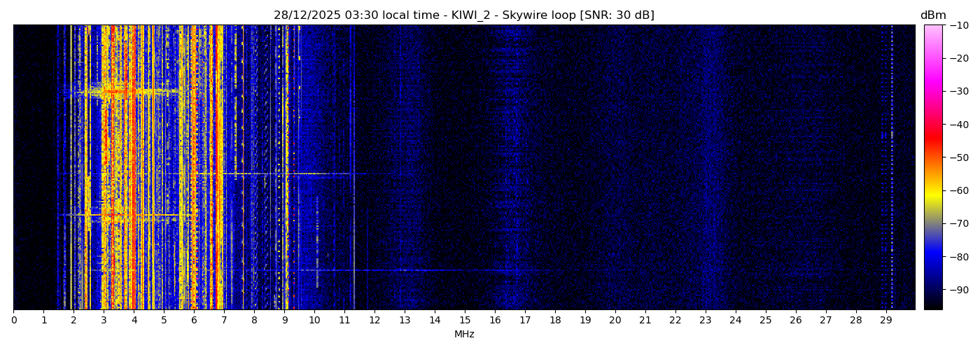Click the spectrogram title text

tap(463, 15)
